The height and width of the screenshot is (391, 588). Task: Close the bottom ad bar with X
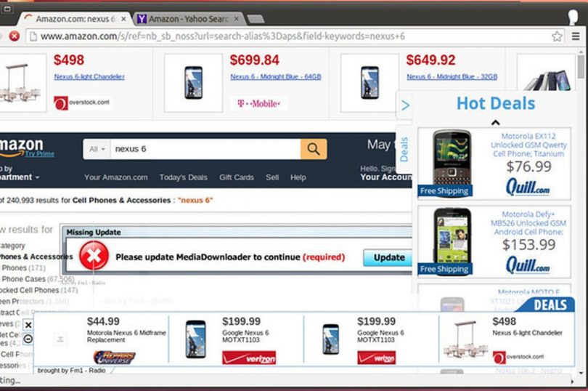[x=28, y=325]
